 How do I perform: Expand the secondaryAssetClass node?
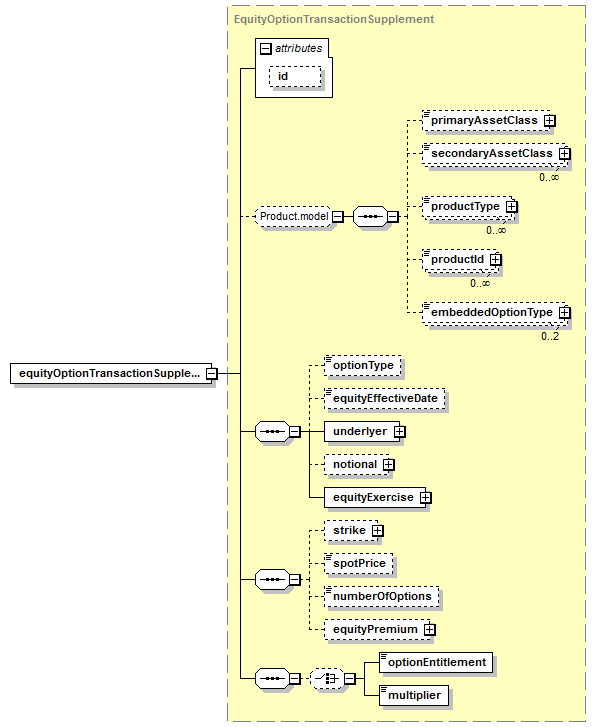564,153
